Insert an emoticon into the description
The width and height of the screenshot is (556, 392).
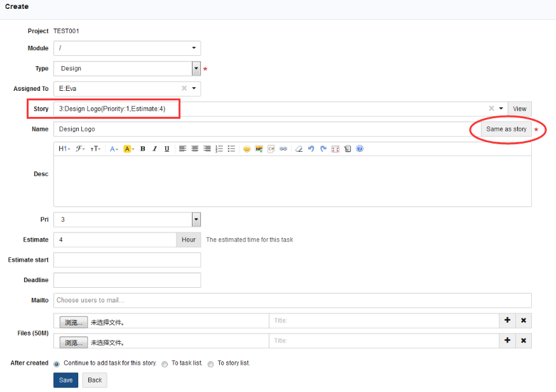click(x=247, y=149)
